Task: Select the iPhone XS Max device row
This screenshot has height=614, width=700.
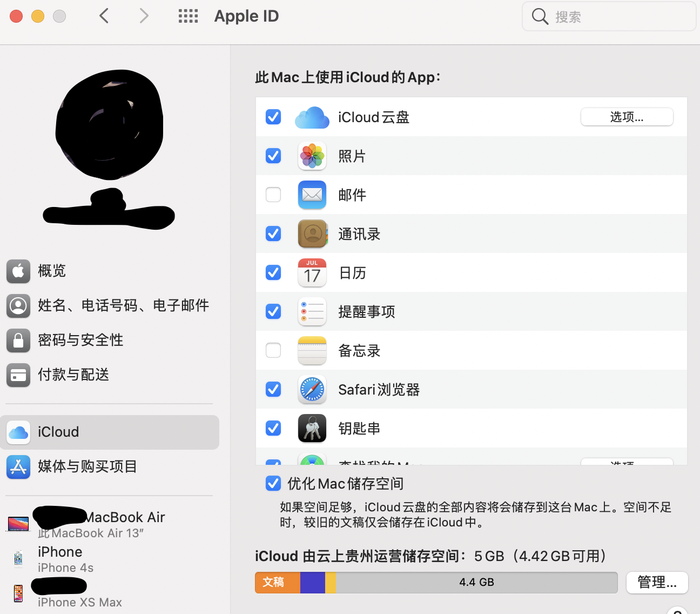Action: click(x=110, y=593)
